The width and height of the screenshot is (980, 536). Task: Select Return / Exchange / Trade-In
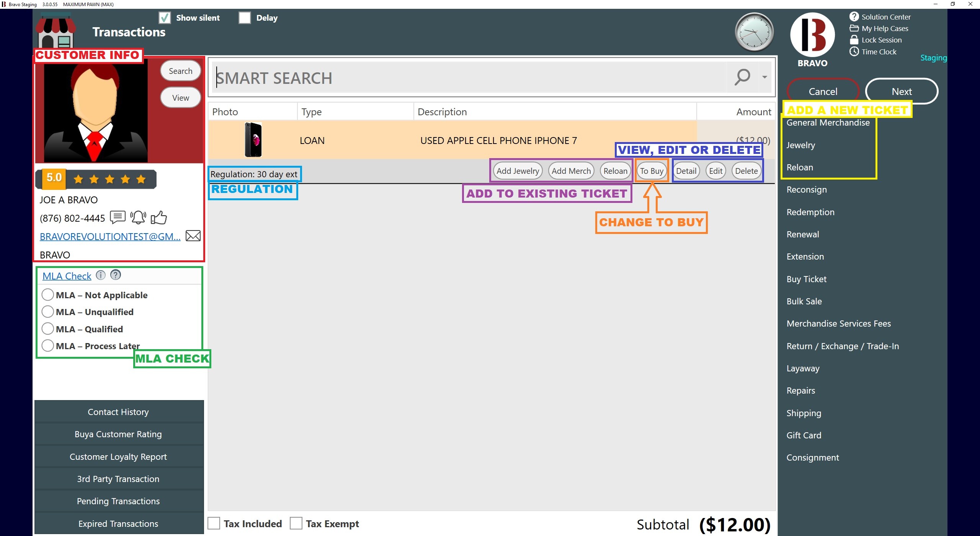coord(843,346)
